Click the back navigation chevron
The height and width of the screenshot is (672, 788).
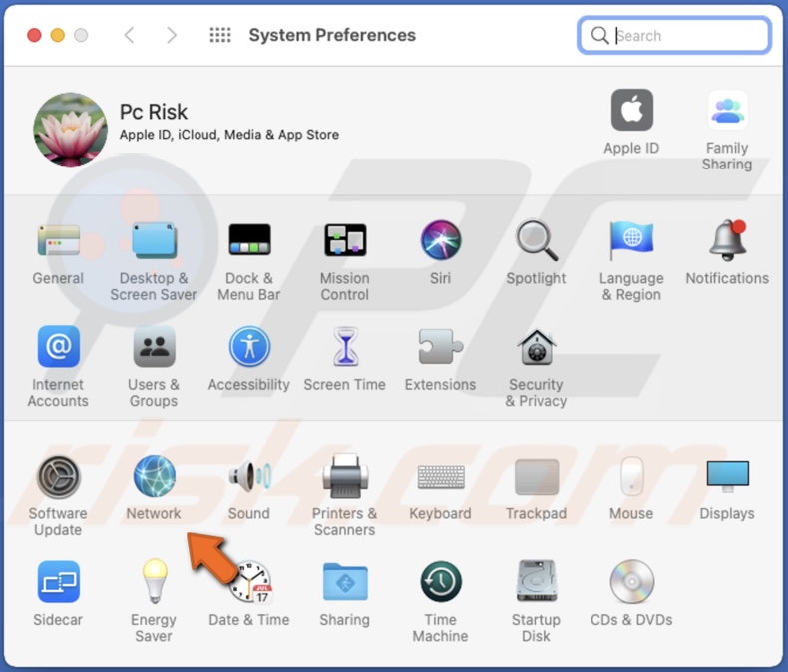pos(129,35)
